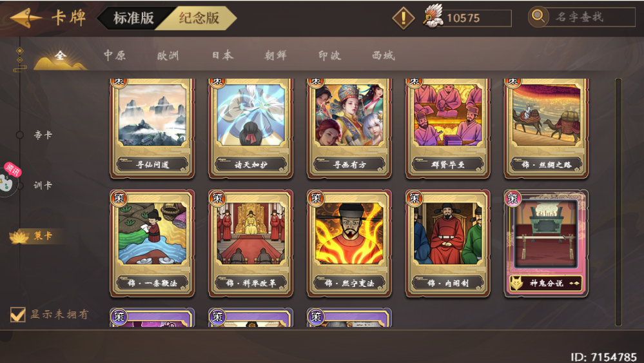Open the 资讯 news side icon
The width and height of the screenshot is (644, 363).
9,179
